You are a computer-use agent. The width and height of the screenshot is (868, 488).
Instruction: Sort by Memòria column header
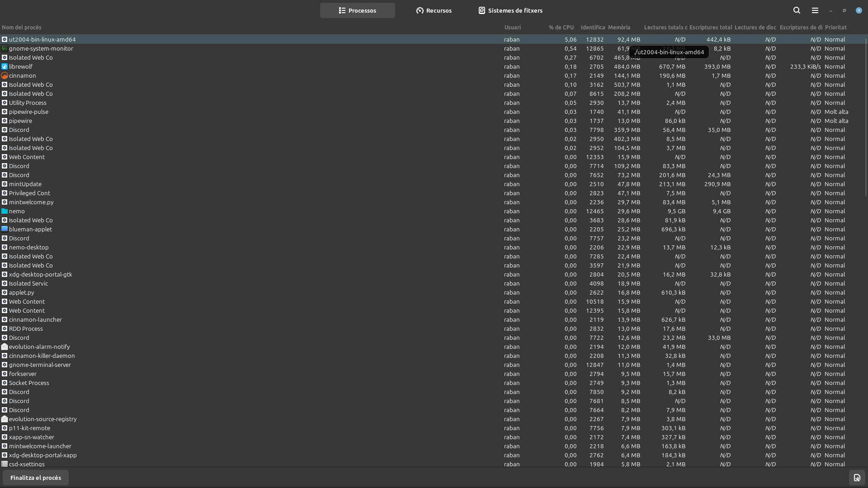pyautogui.click(x=619, y=28)
